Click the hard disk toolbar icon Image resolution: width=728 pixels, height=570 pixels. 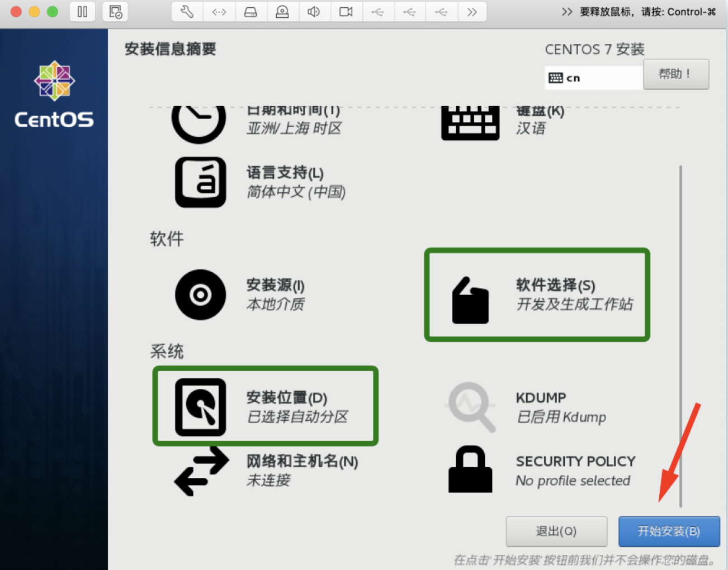click(250, 12)
